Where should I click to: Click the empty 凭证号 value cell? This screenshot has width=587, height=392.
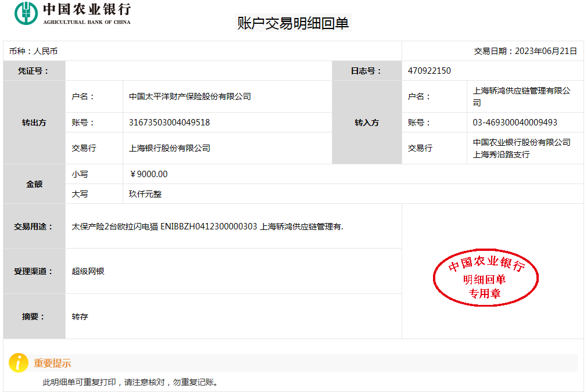click(x=198, y=71)
